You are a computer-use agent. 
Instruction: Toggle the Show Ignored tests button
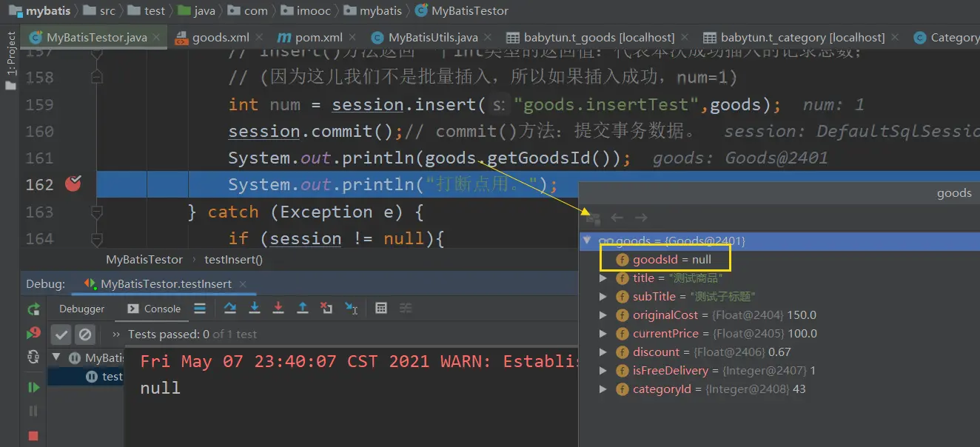(85, 335)
